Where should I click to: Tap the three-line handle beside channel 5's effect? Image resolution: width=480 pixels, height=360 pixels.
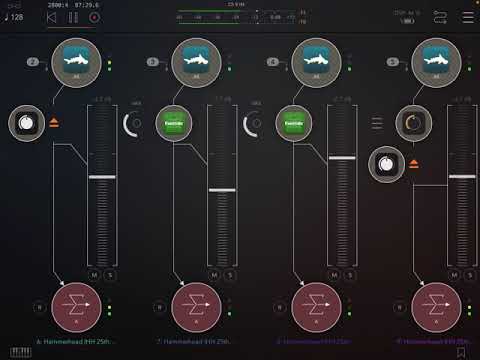[x=377, y=123]
